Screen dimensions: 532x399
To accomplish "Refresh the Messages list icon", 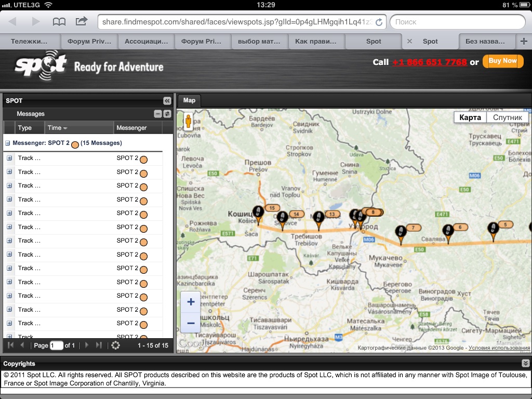I will point(167,114).
